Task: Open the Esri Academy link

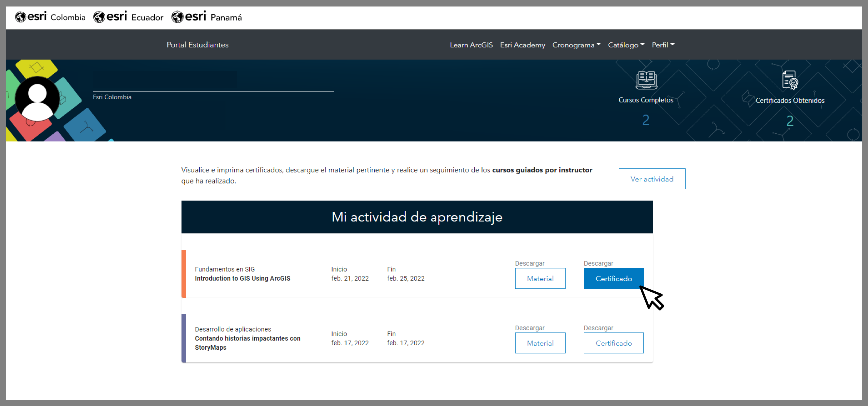Action: [x=523, y=45]
